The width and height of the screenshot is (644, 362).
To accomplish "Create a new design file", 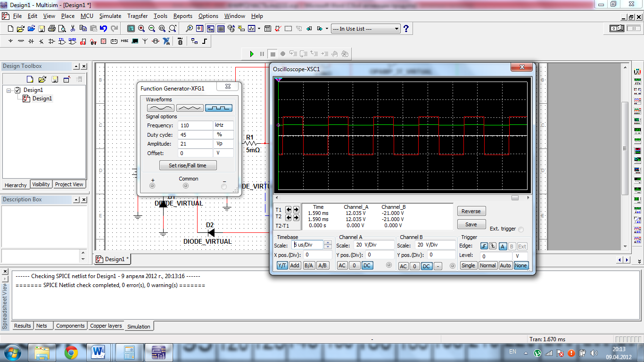I will [x=10, y=28].
